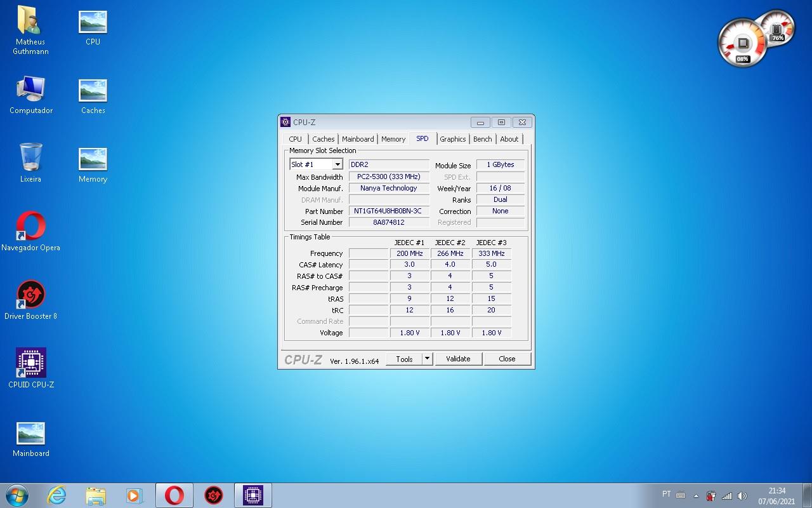Click the Part Number field NT1GT64U8HB0BN-3C
Viewport: 812px width, 508px height.
pos(389,211)
